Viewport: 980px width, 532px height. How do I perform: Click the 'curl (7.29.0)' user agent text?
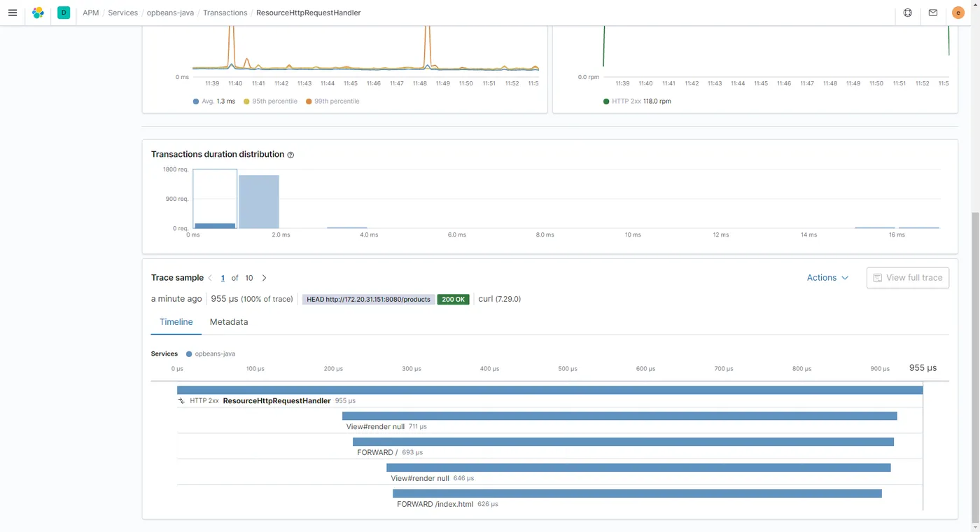tap(499, 299)
